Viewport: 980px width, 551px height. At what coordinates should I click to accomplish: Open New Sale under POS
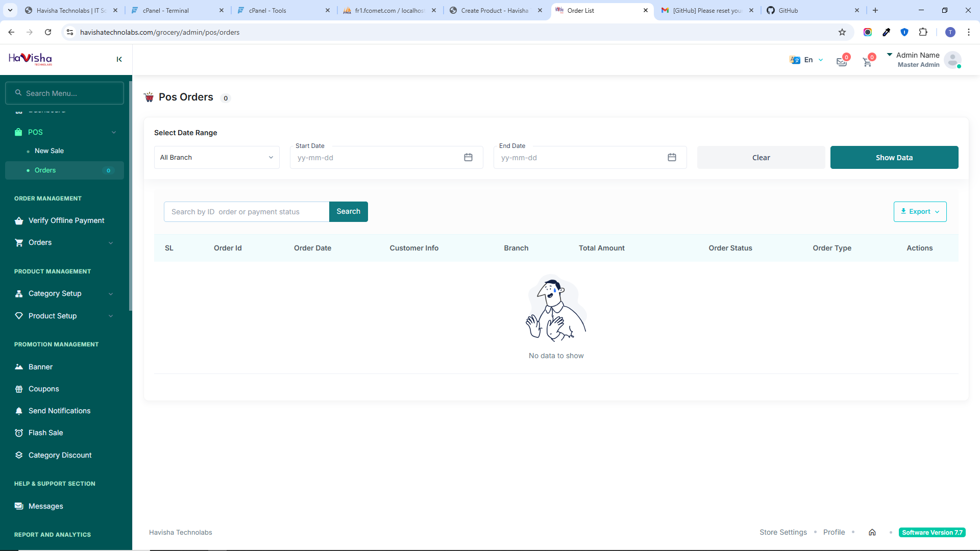coord(49,151)
